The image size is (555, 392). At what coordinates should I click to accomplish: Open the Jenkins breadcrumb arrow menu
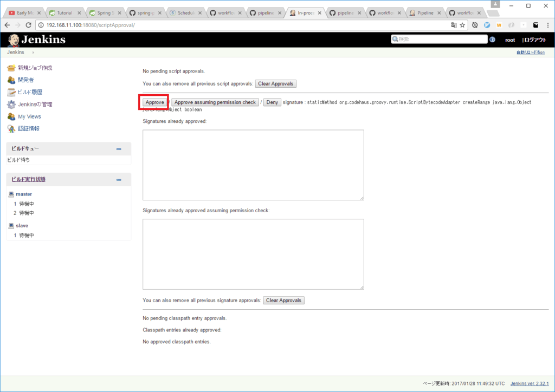[33, 53]
